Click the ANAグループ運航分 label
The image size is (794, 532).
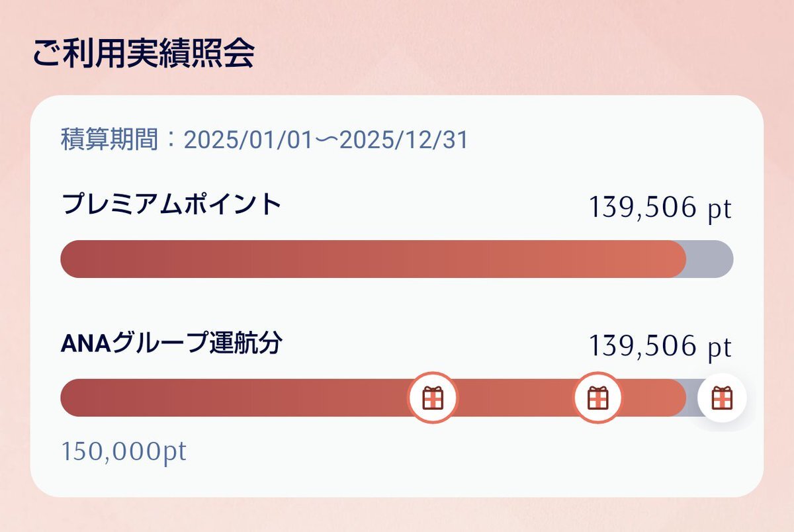171,343
